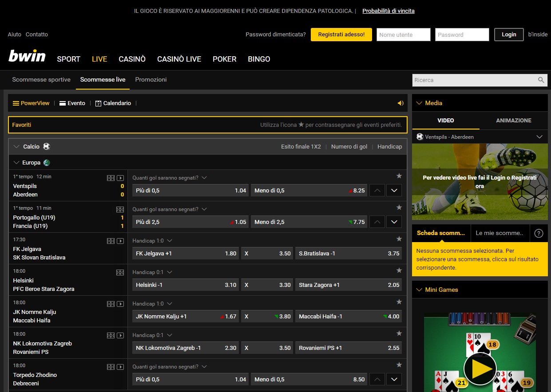Collapse the Europa group
The image size is (551, 392).
[x=16, y=162]
